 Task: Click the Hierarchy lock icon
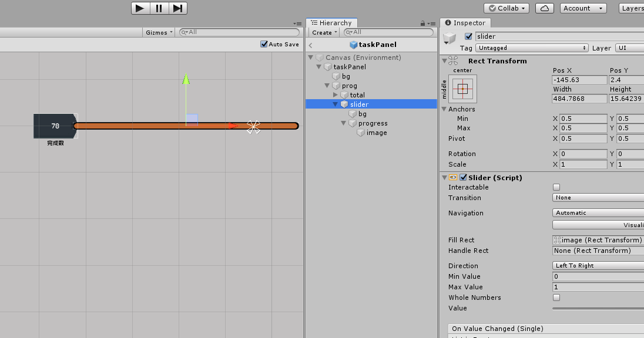(x=422, y=23)
